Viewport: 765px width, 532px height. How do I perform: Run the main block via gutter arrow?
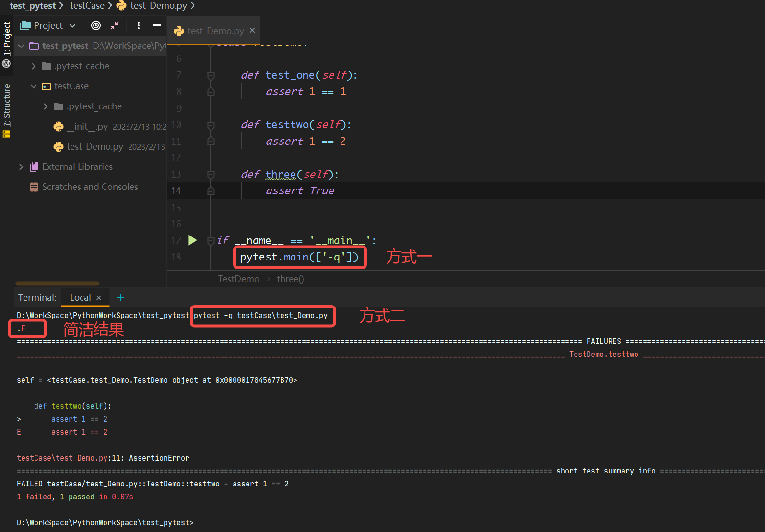tap(193, 240)
